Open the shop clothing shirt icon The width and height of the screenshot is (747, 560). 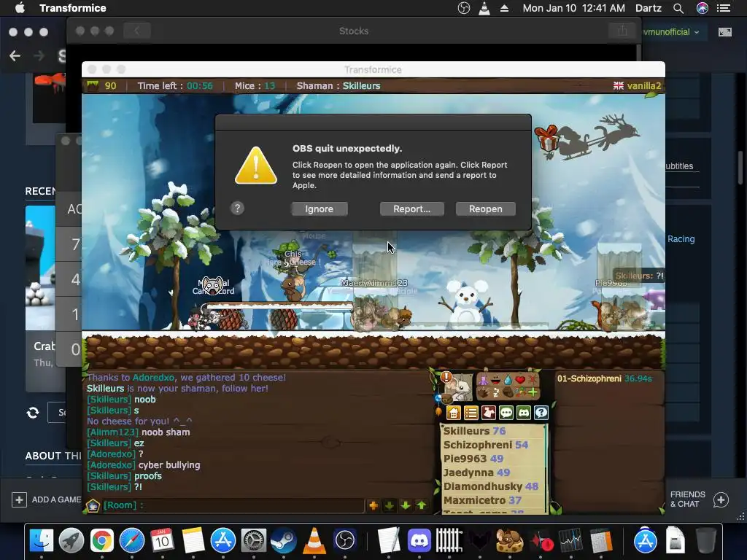tap(489, 413)
